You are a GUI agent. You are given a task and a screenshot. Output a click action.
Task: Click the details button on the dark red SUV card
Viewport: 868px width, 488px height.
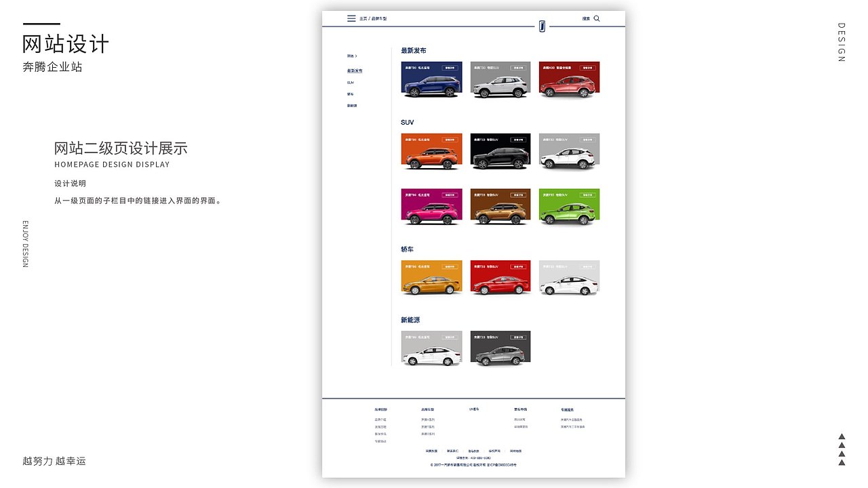pos(587,68)
